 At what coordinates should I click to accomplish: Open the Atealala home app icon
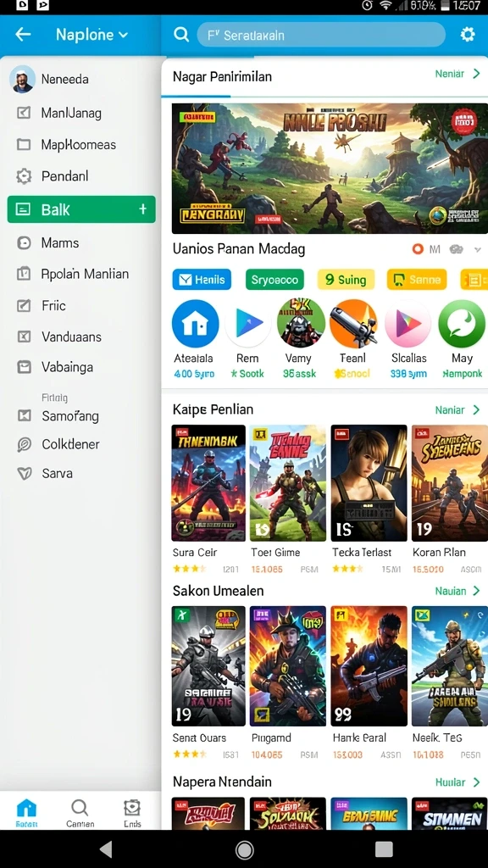click(196, 324)
